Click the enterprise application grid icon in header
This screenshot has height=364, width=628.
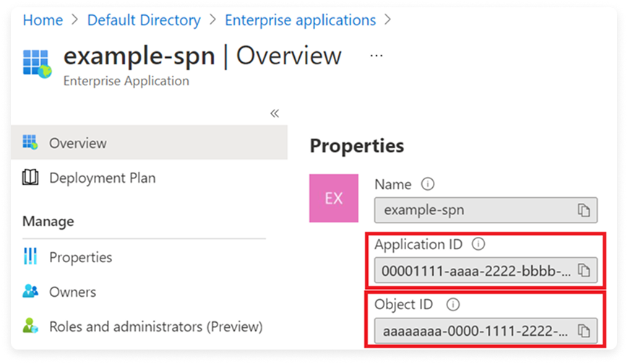pyautogui.click(x=37, y=64)
